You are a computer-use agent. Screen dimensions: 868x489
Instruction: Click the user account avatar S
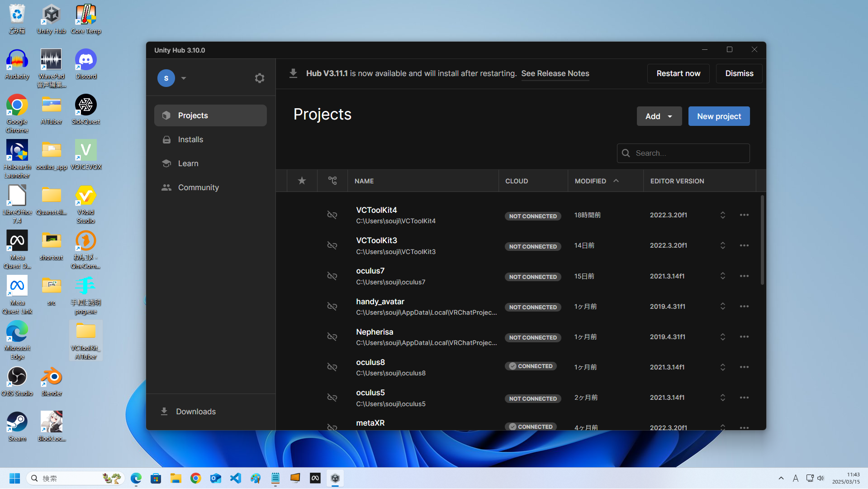coord(166,78)
